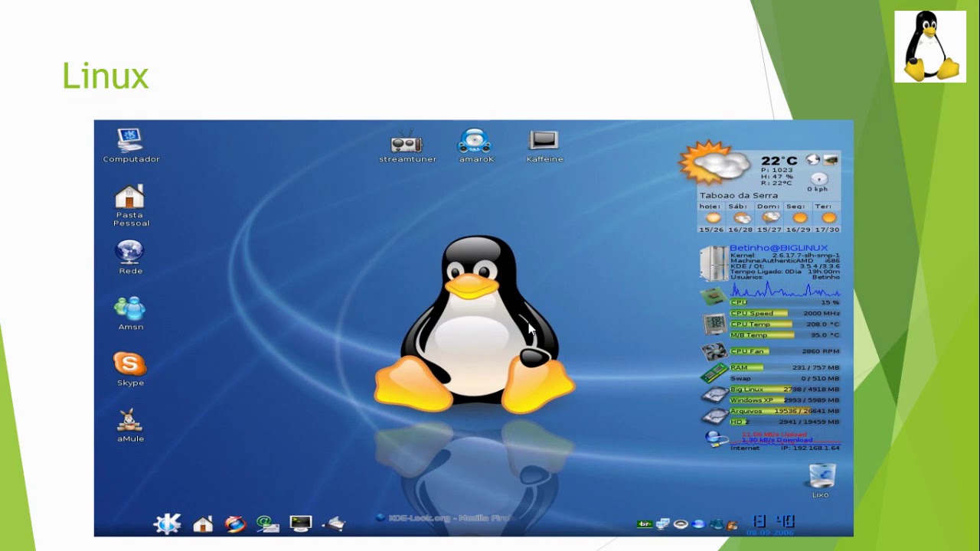Click the Arquivos disk usage bar
This screenshot has width=980, height=551.
click(x=785, y=411)
